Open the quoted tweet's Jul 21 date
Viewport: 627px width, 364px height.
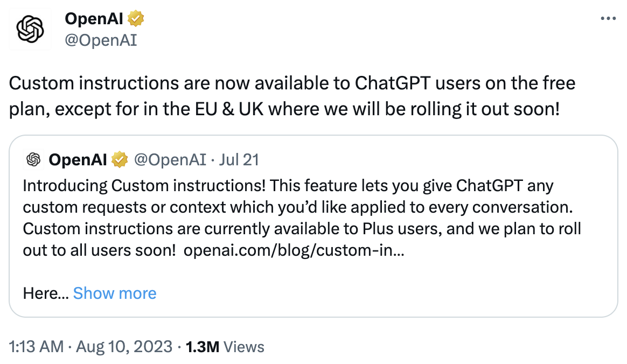239,160
